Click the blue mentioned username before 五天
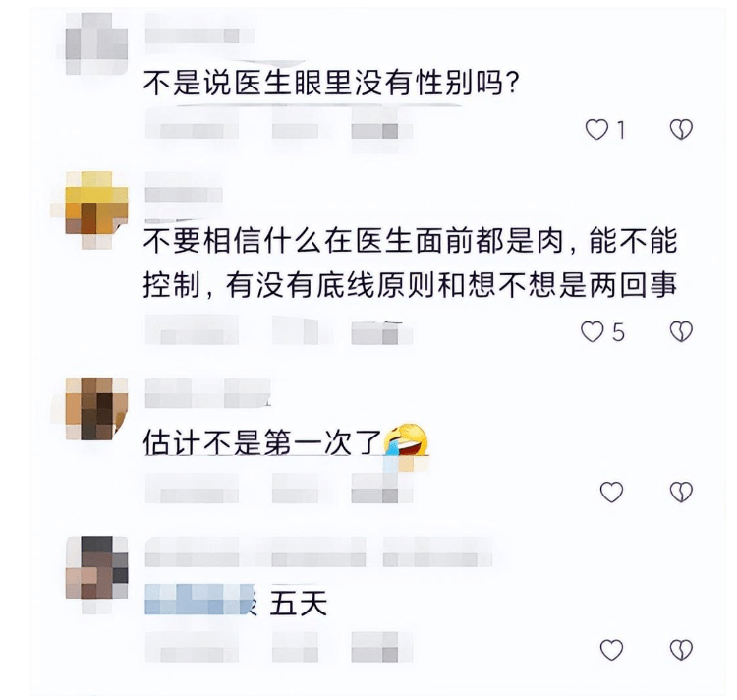The image size is (737, 700). point(200,600)
